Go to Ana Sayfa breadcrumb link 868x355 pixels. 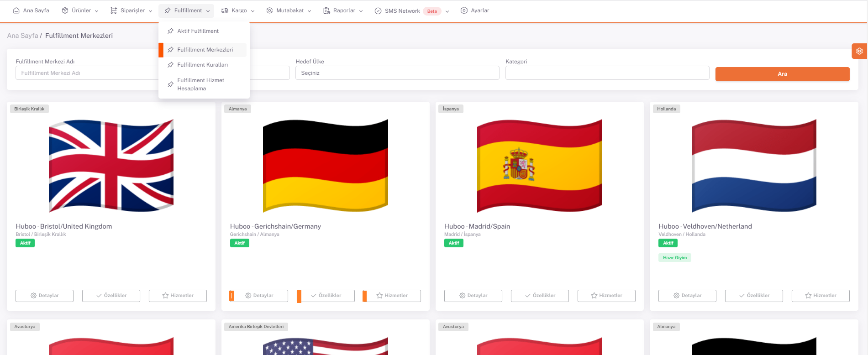[x=23, y=36]
